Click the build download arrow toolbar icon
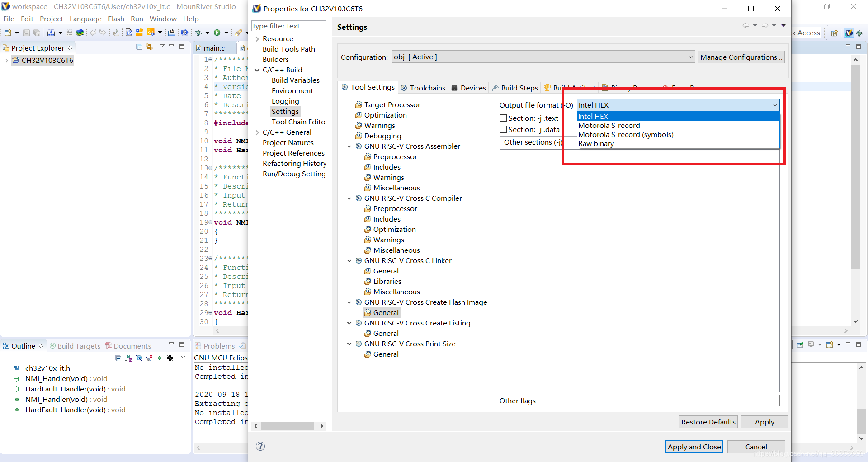Screen dimensions: 868x462 51,33
